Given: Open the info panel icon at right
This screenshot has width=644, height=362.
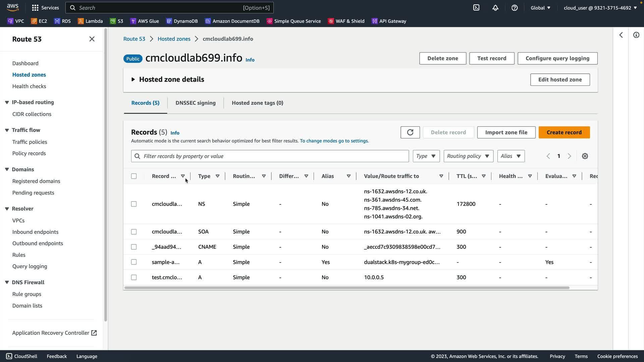Looking at the screenshot, I should 636,35.
